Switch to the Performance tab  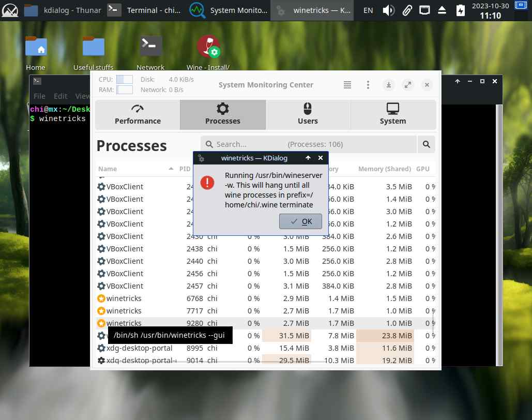[138, 115]
